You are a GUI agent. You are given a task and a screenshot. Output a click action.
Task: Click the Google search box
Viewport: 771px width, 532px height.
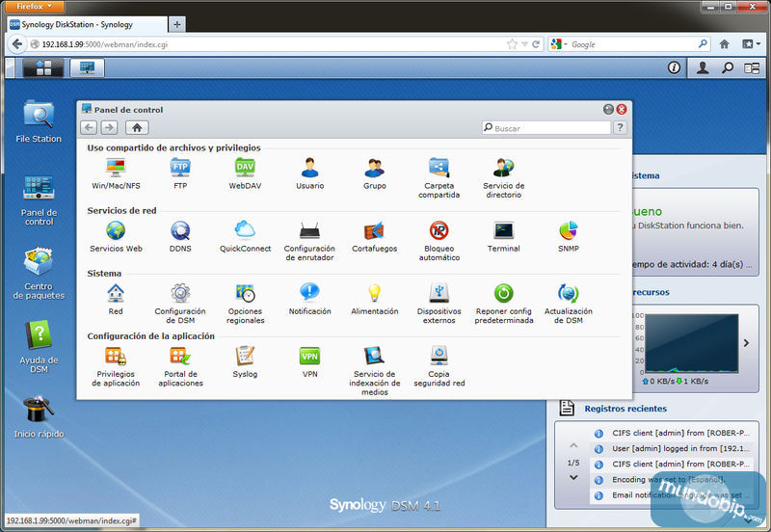point(629,44)
